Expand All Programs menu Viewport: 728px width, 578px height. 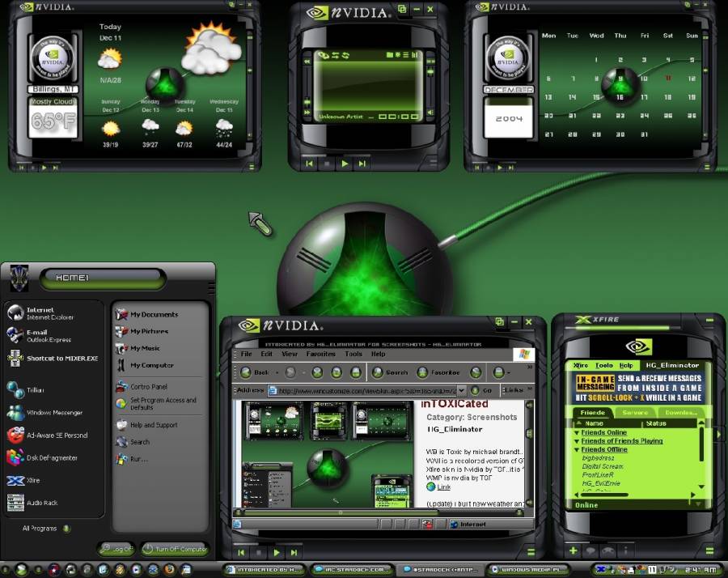point(46,529)
